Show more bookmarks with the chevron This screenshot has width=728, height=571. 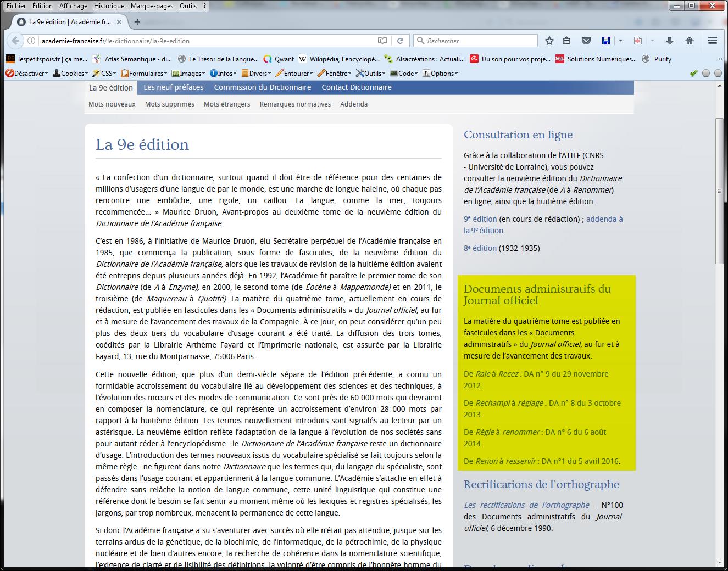tap(720, 59)
